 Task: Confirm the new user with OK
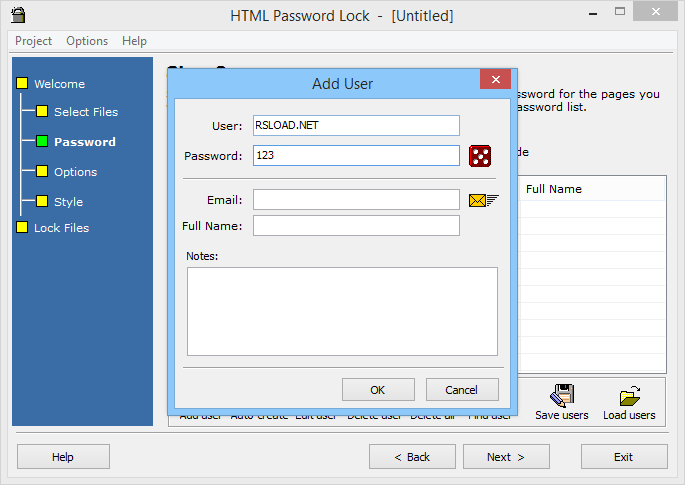[x=378, y=389]
